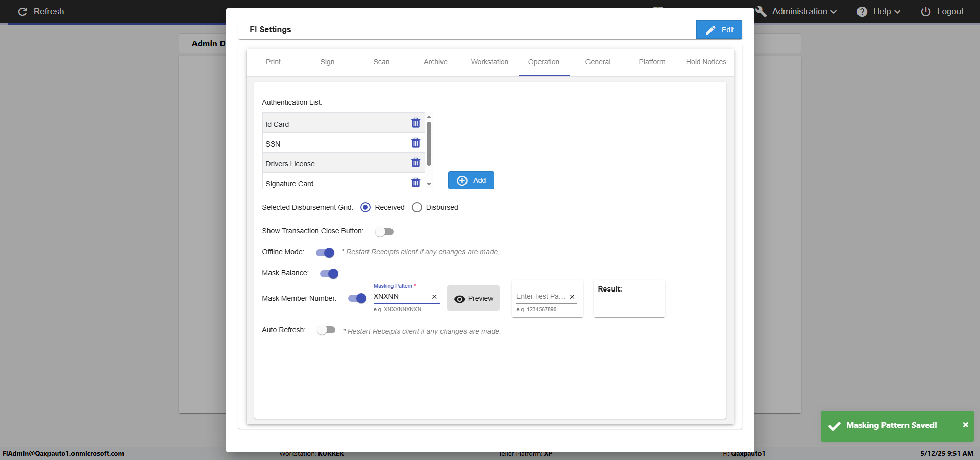
Task: Switch to the Sign tab
Action: click(327, 62)
